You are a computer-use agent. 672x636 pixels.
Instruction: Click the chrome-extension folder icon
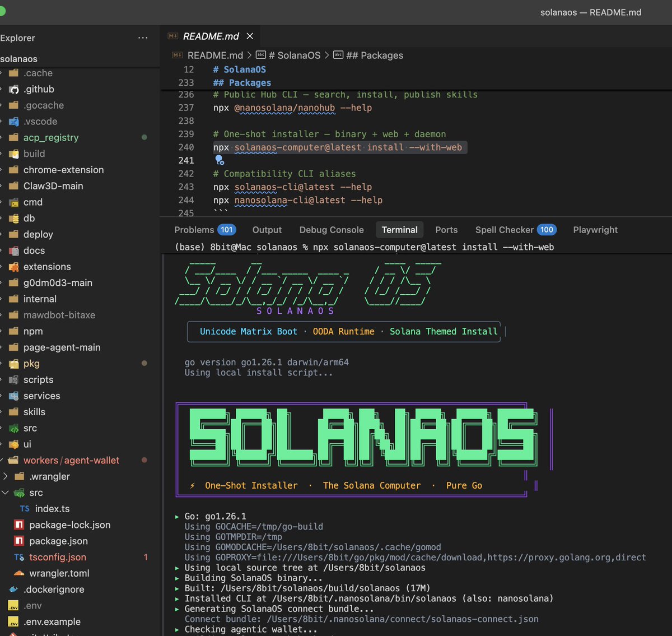pos(13,170)
